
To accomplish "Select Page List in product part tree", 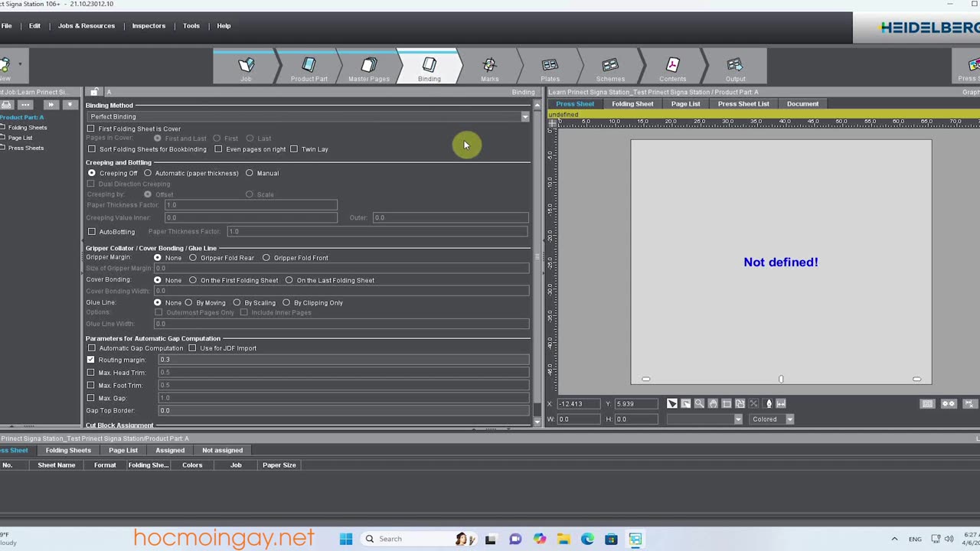I will click(20, 138).
